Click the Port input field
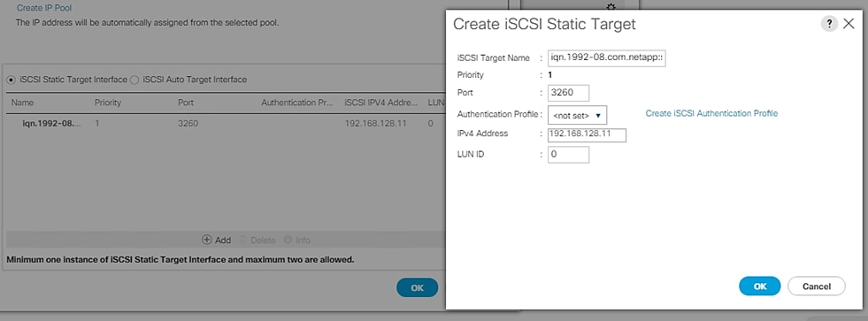This screenshot has width=868, height=321. coord(568,93)
